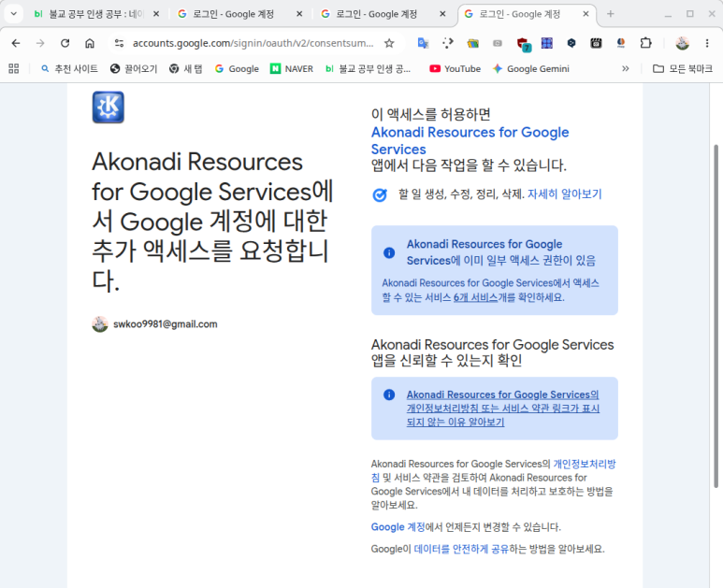
Task: Click the vertical page scrollbar
Action: point(716,316)
